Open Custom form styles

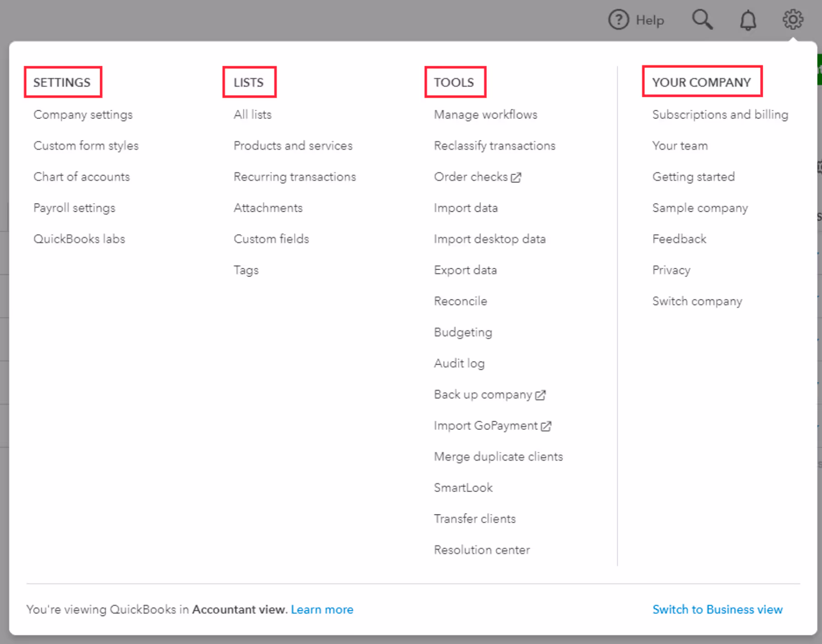pyautogui.click(x=86, y=146)
